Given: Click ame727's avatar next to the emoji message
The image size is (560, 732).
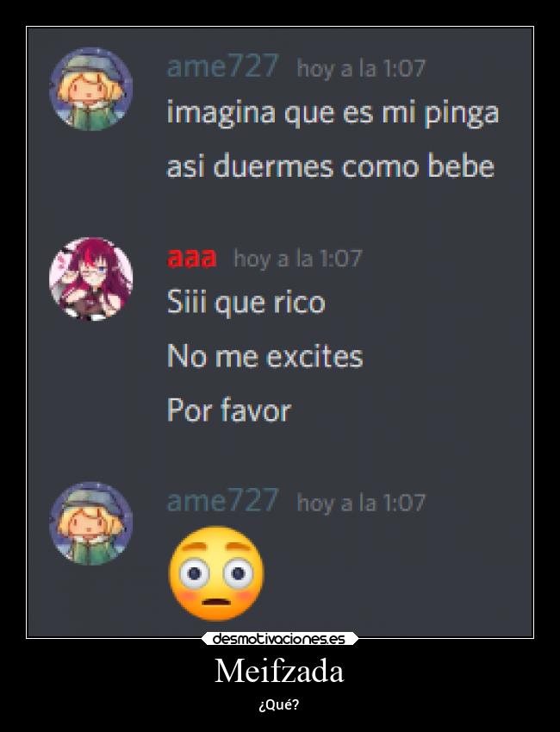Looking at the screenshot, I should coord(91,523).
